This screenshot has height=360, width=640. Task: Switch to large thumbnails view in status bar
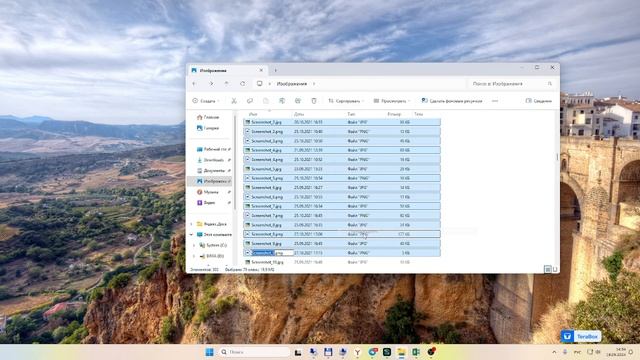tap(555, 269)
